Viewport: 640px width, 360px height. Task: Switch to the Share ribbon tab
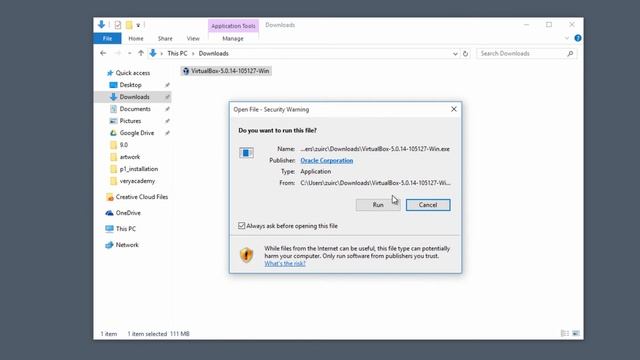coord(165,38)
